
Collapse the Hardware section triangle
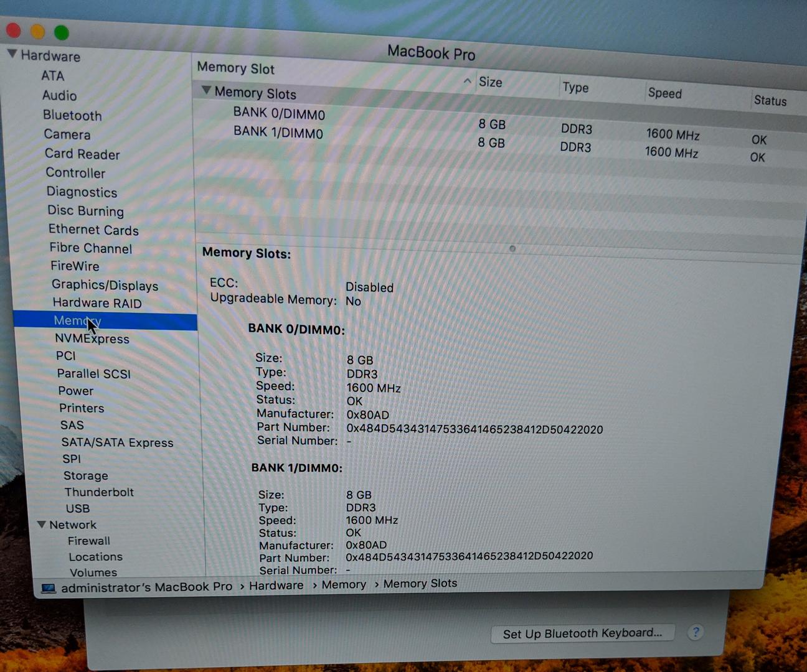(x=12, y=54)
